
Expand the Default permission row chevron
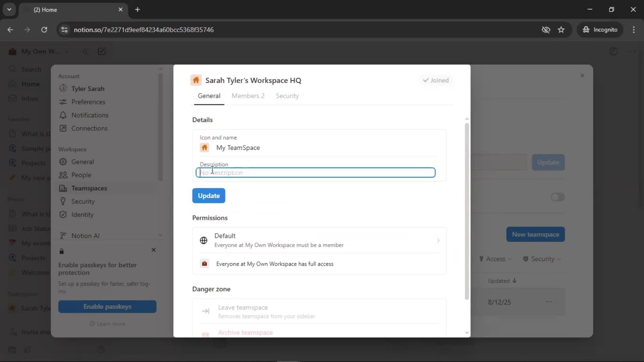(438, 240)
